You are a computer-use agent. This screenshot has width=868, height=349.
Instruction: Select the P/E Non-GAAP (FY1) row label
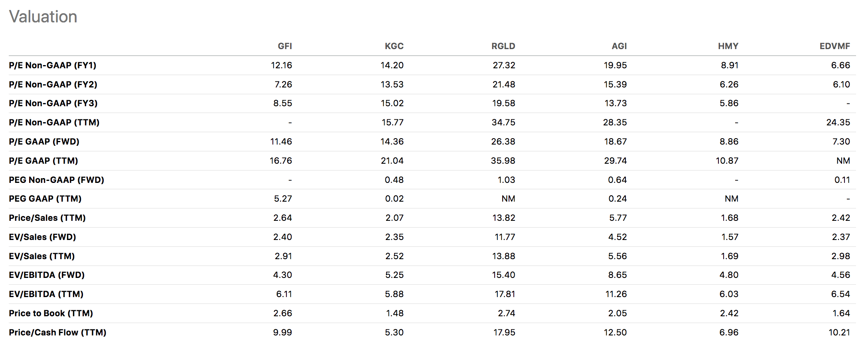coord(53,65)
